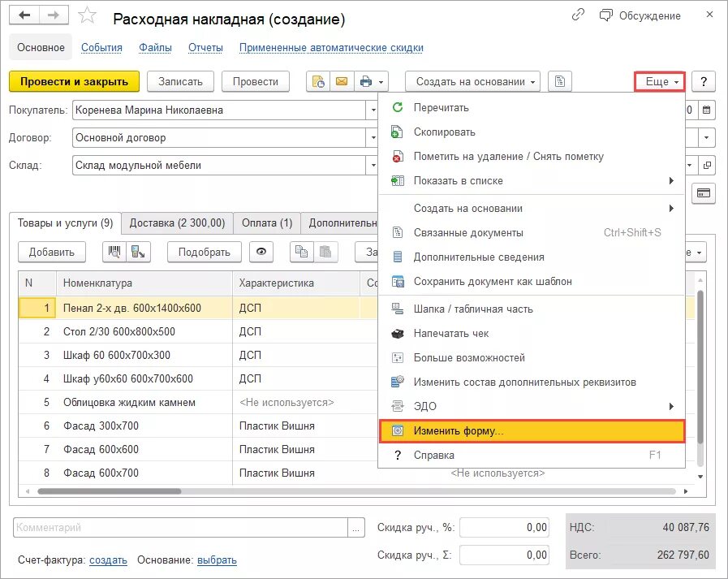
Task: Choose Сохранить документ как шаблон
Action: 532,281
